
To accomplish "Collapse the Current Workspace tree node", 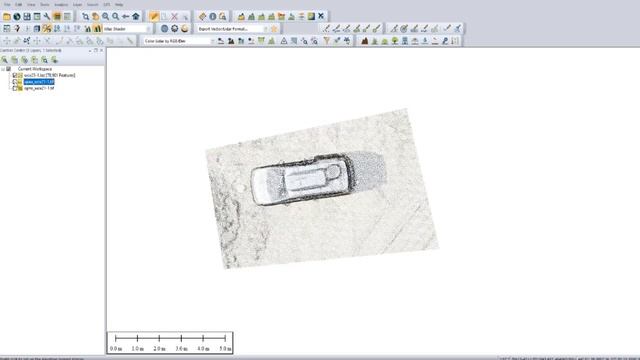I will pyautogui.click(x=3, y=69).
